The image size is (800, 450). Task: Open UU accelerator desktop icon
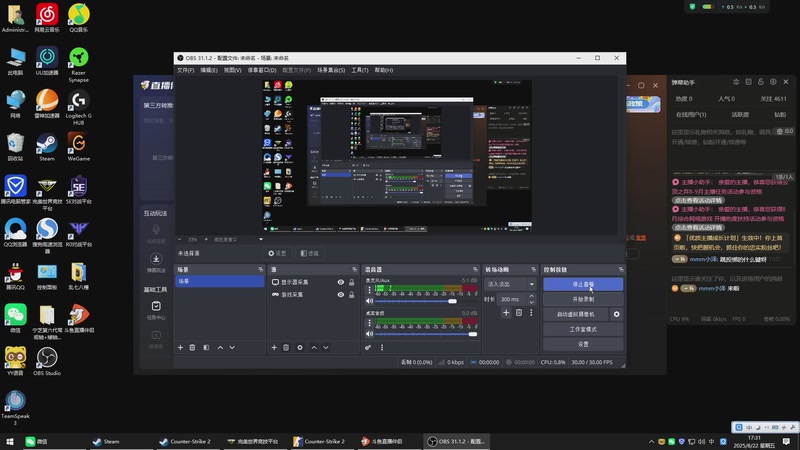pos(47,61)
